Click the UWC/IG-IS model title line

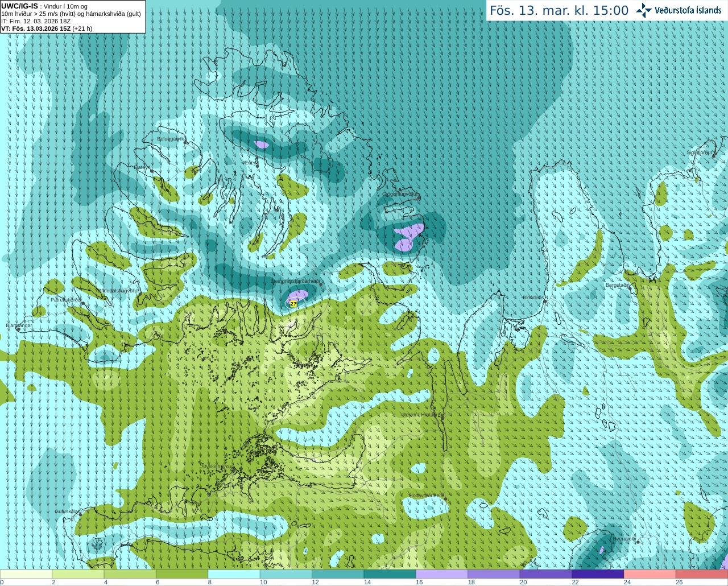click(44, 6)
